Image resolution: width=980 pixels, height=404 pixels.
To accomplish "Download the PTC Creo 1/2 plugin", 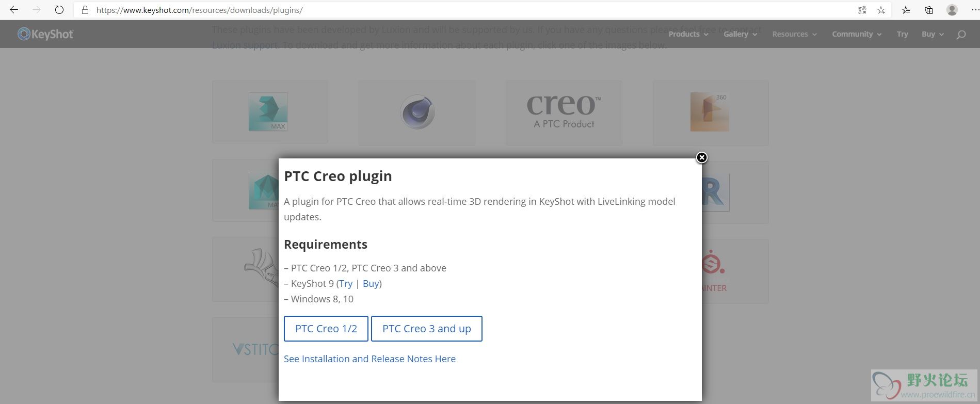I will coord(326,329).
